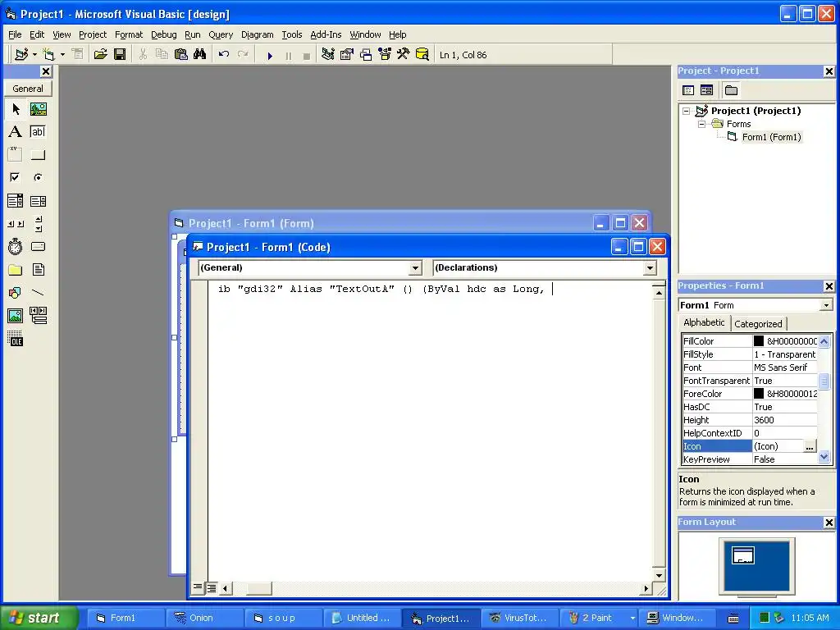Select the DirListBox control tool
The height and width of the screenshot is (630, 840).
pyautogui.click(x=15, y=269)
